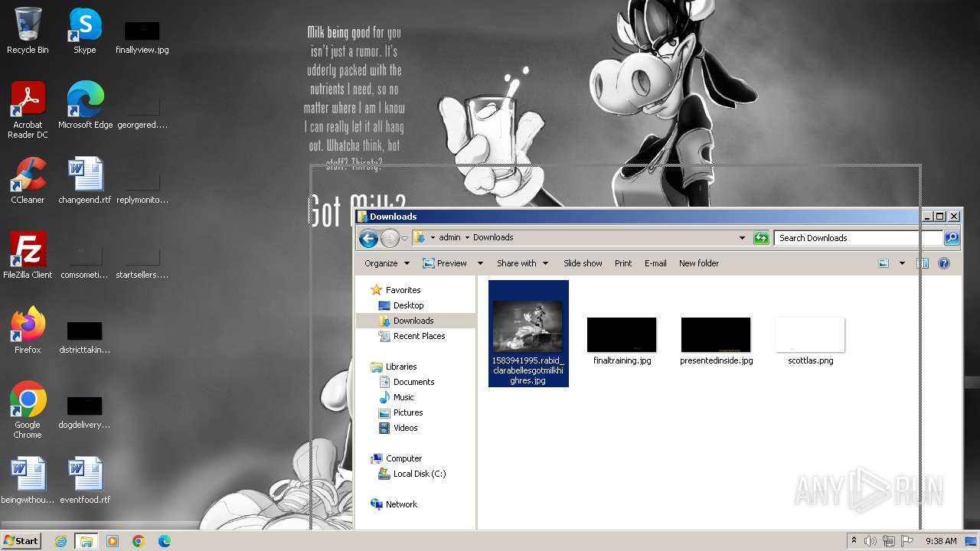Click the Start button

tap(21, 541)
